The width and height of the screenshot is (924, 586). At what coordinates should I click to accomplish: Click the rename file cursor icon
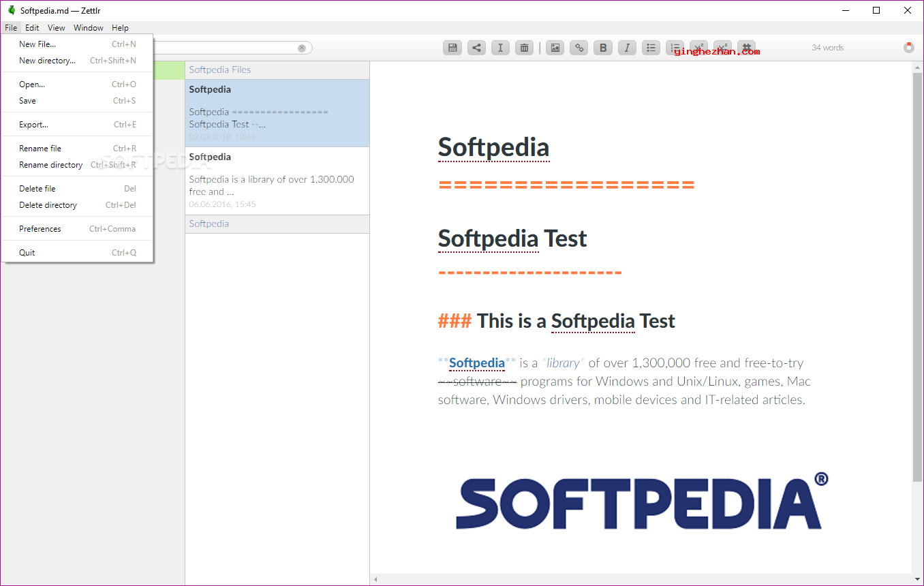click(500, 48)
